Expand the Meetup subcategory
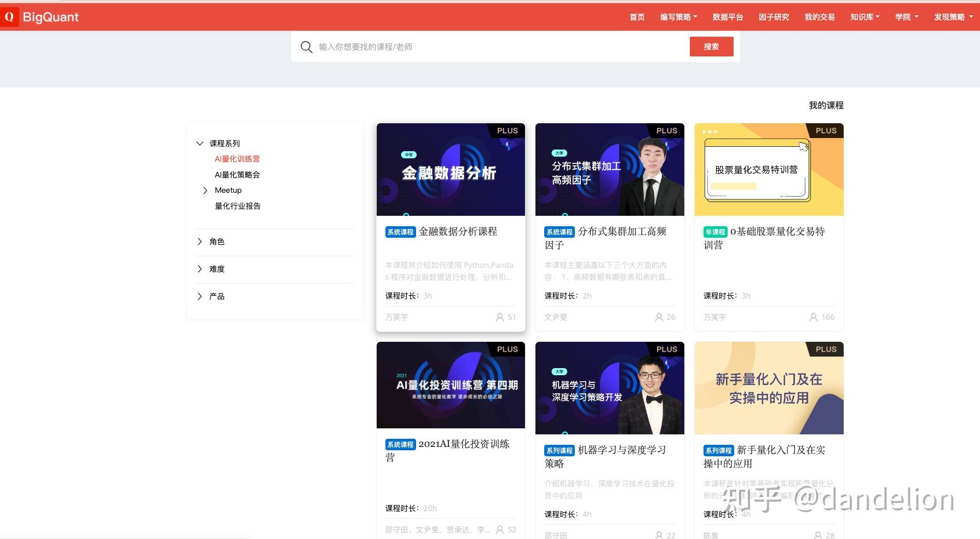The image size is (980, 539). tap(206, 190)
